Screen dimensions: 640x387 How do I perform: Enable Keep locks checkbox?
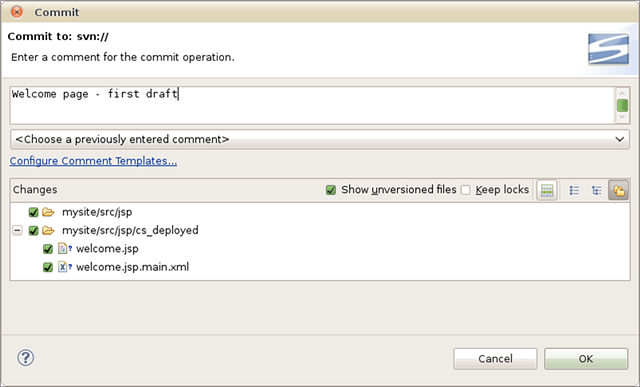[465, 190]
